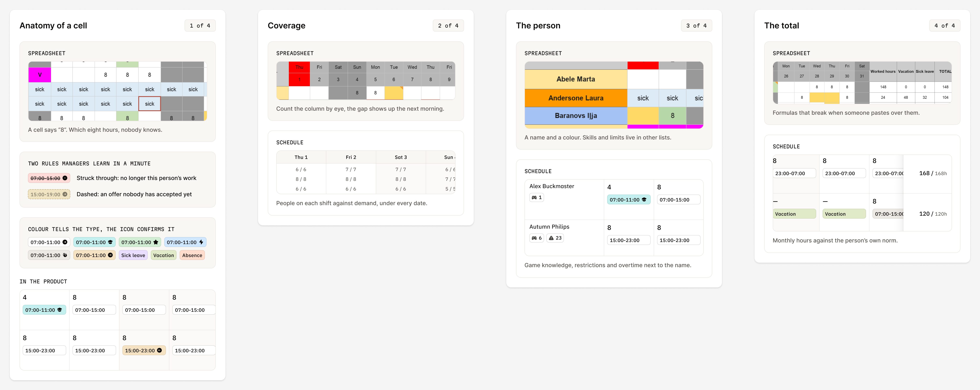Select the purple Sick leave chip

[x=133, y=255]
